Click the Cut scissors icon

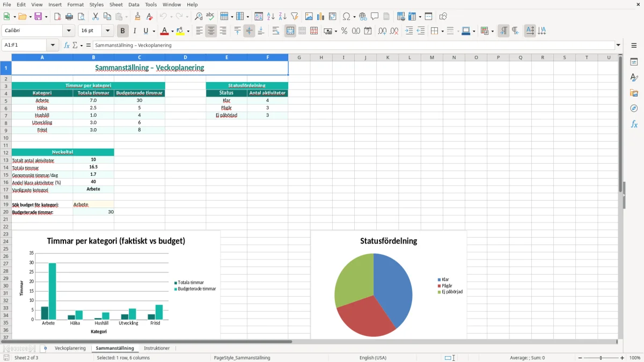tap(96, 17)
